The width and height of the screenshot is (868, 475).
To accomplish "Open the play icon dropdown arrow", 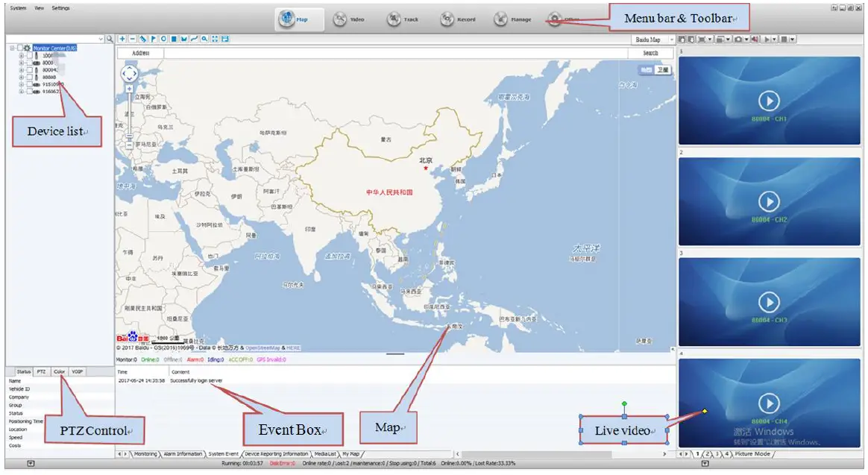I will pyautogui.click(x=775, y=40).
